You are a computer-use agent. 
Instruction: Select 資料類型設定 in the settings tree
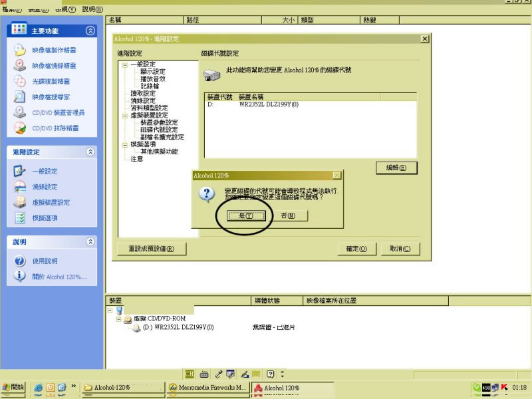(x=149, y=108)
